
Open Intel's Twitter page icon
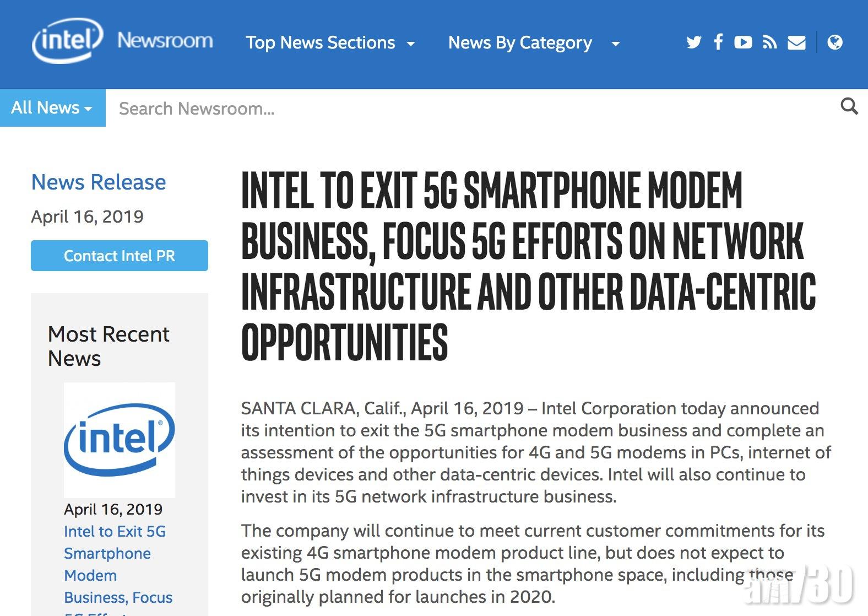tap(694, 42)
